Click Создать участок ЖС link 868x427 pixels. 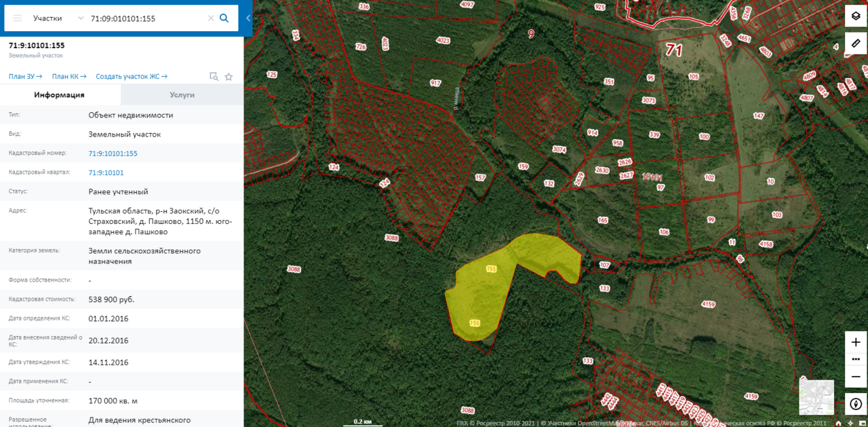tap(132, 77)
